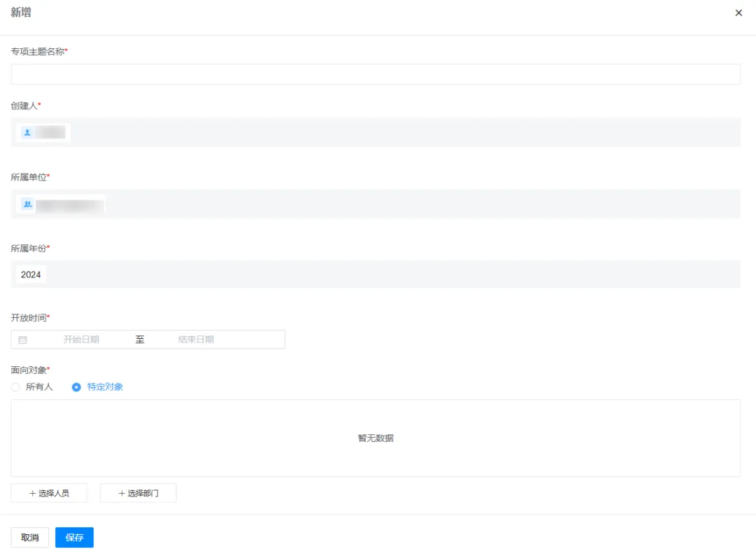Select the 特定对象 radio option
The height and width of the screenshot is (556, 756).
pyautogui.click(x=97, y=387)
